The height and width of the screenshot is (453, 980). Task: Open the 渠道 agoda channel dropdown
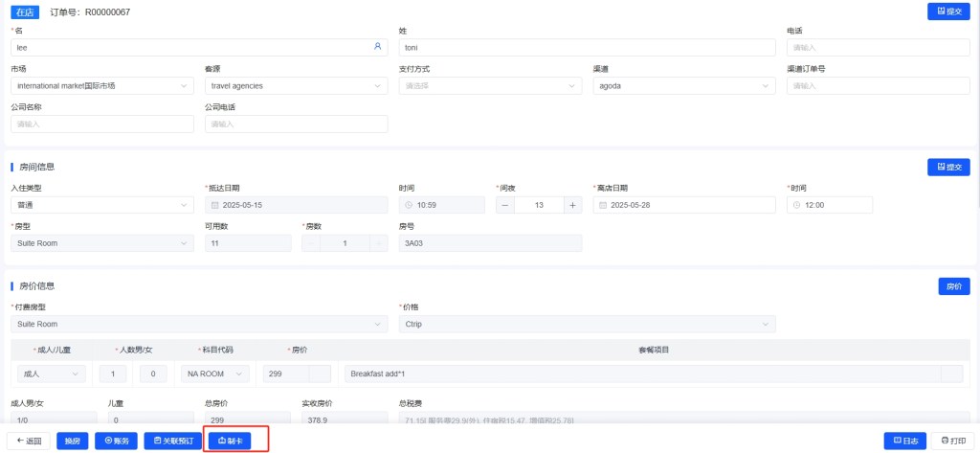pyautogui.click(x=683, y=86)
